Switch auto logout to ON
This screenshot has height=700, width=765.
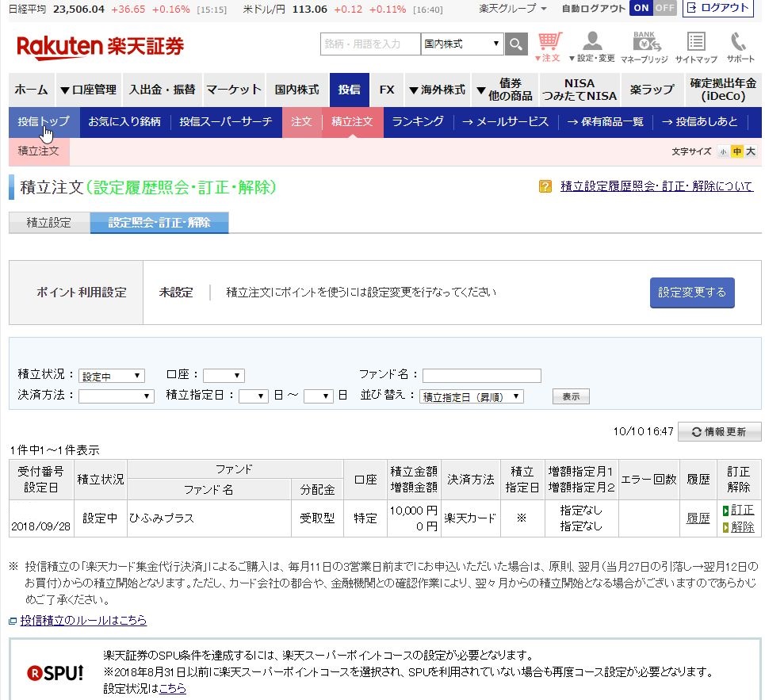point(641,8)
